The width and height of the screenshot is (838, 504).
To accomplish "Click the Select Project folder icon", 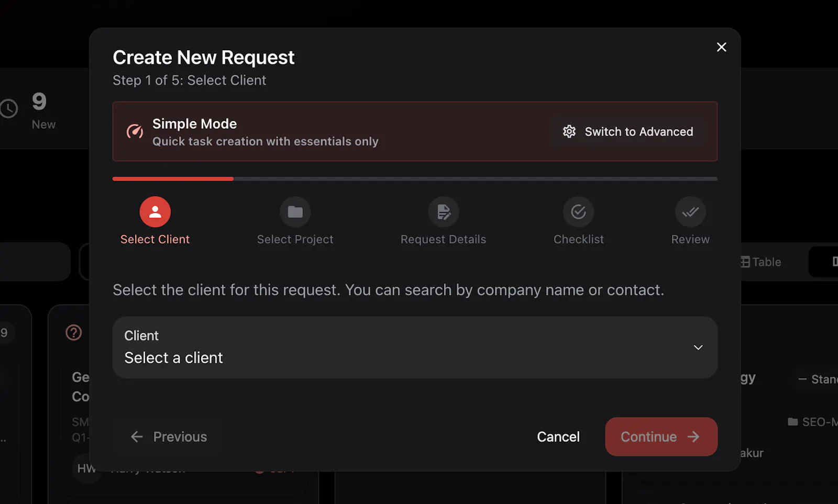I will pos(295,212).
